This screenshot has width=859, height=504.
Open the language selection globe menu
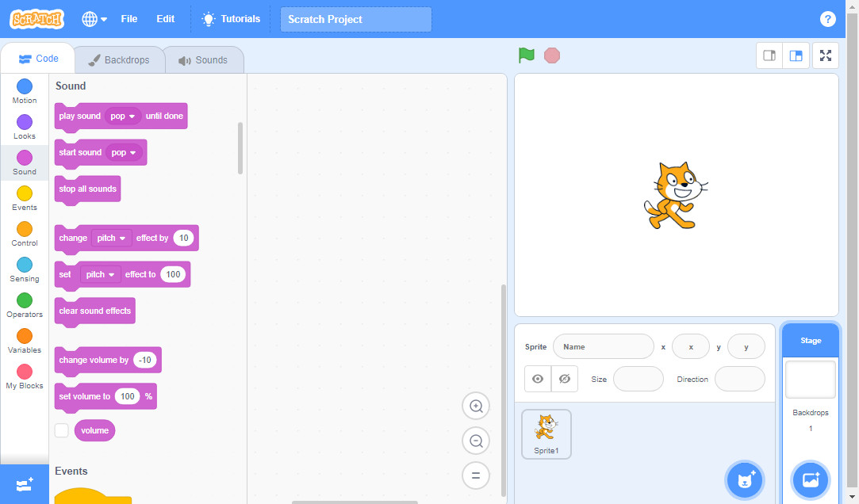[93, 18]
